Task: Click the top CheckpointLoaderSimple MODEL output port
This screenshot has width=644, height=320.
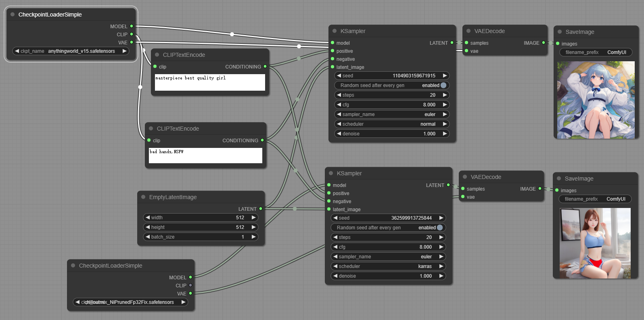Action: coord(132,26)
